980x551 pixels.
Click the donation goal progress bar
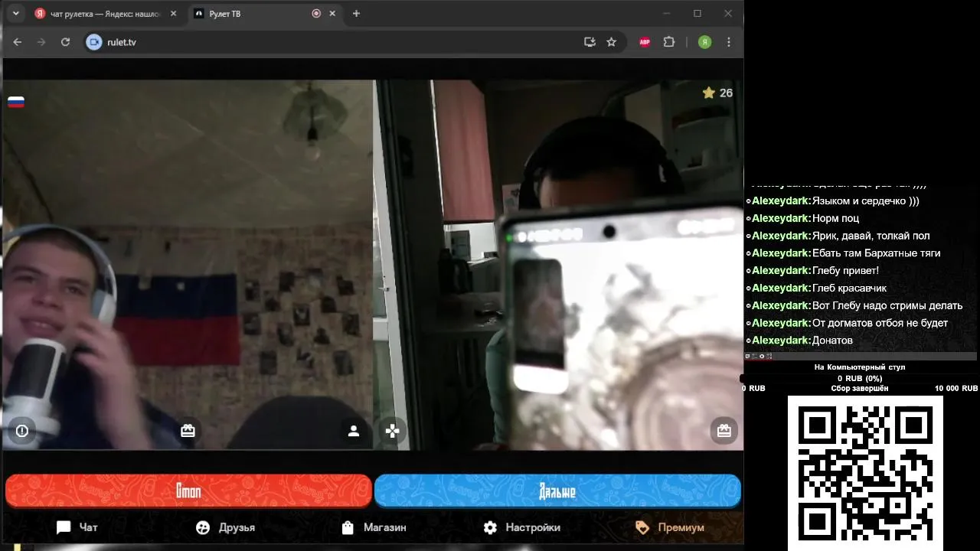coord(860,379)
